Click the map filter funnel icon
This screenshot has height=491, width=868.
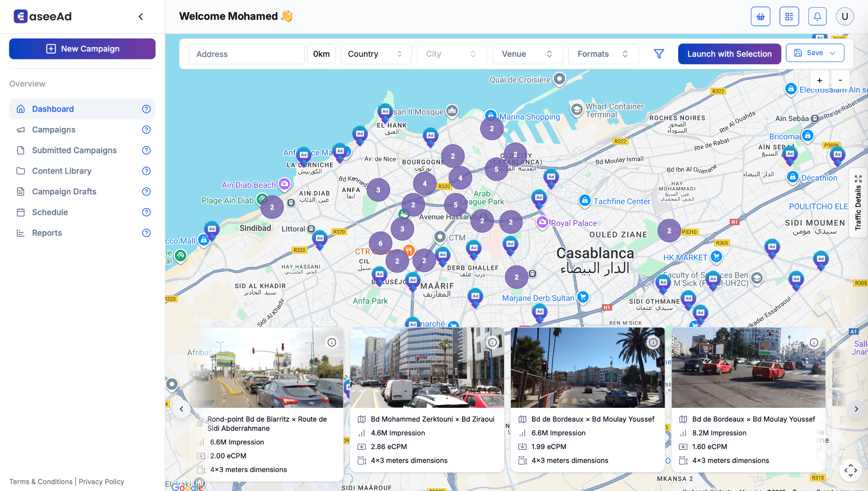(659, 54)
